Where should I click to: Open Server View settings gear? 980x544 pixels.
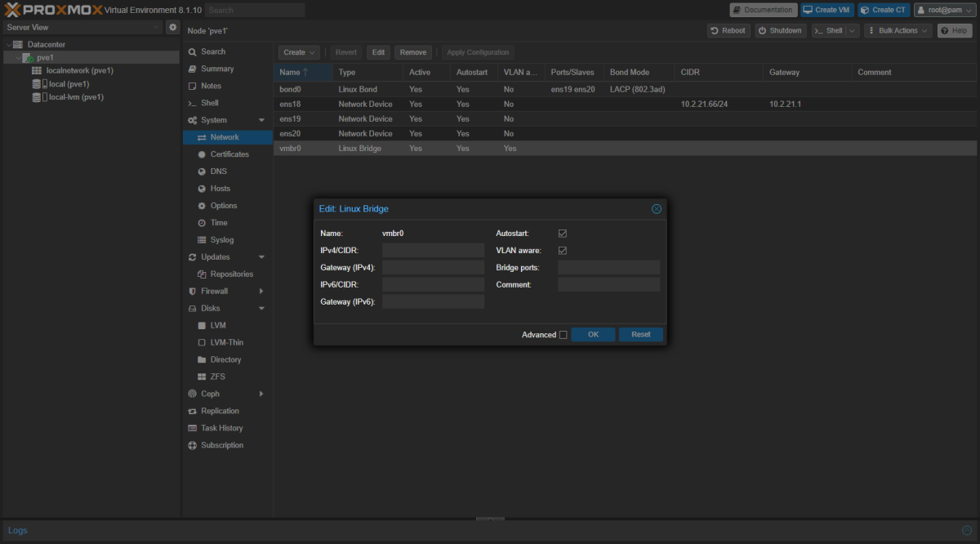coord(172,27)
